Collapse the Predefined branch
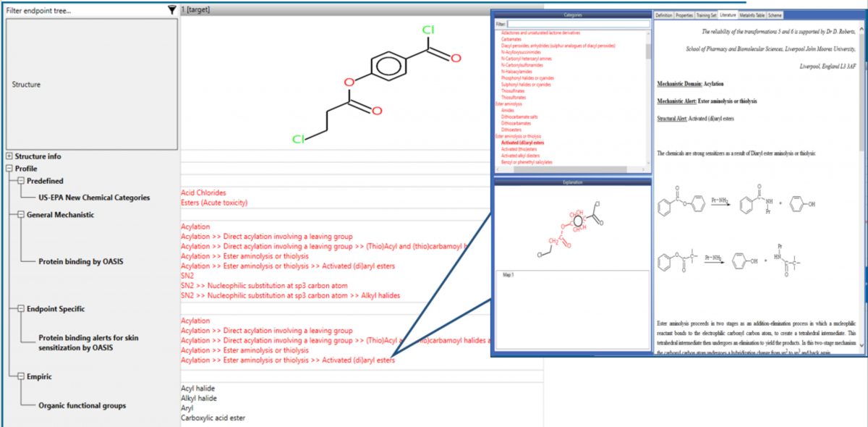868x427 pixels. coord(21,181)
